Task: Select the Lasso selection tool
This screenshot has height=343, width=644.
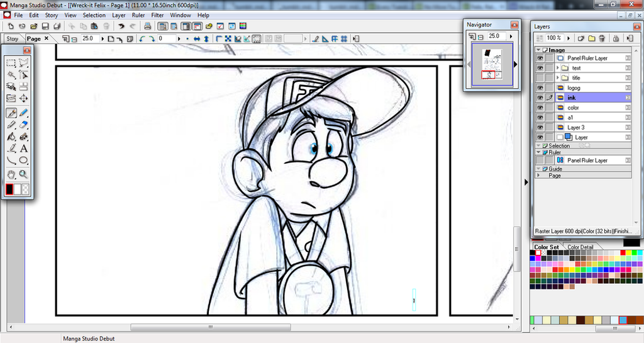Action: [x=23, y=64]
